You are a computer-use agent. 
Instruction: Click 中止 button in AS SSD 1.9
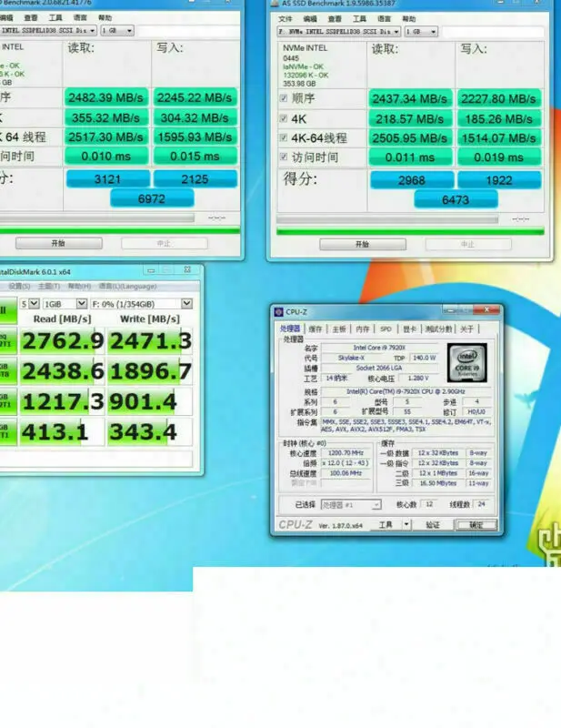point(468,244)
